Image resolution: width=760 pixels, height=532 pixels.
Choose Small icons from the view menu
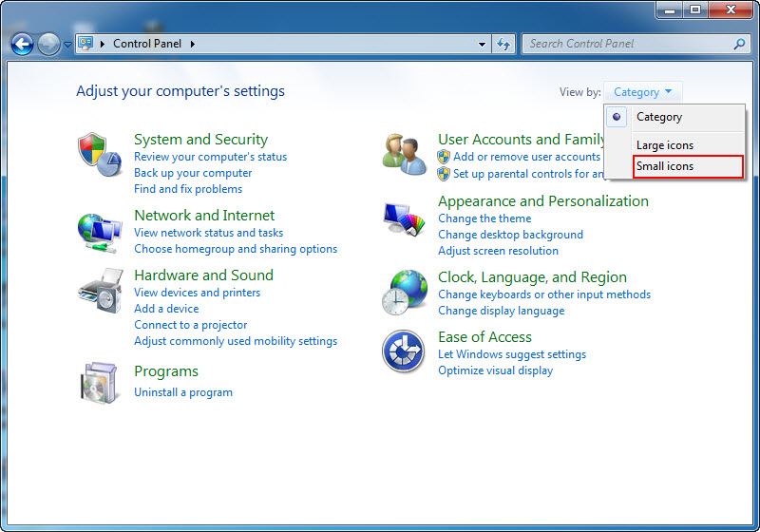[664, 166]
